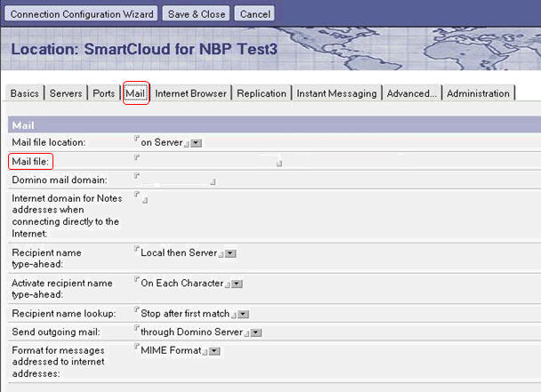Open the Connection Configuration Wizard
This screenshot has height=392, width=541.
(82, 14)
